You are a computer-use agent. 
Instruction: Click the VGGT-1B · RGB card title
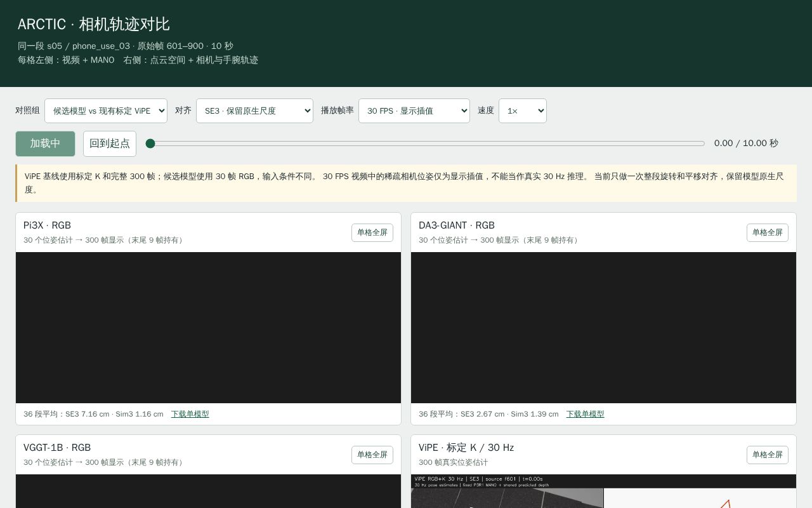pyautogui.click(x=57, y=448)
